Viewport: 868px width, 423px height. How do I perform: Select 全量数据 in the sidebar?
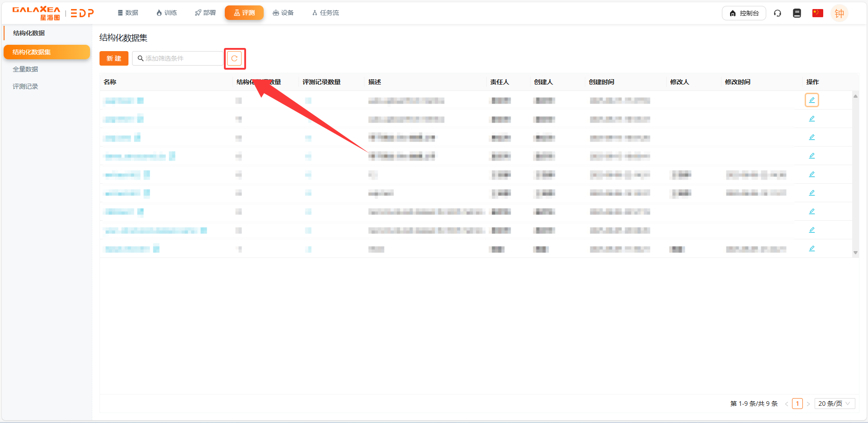click(25, 69)
